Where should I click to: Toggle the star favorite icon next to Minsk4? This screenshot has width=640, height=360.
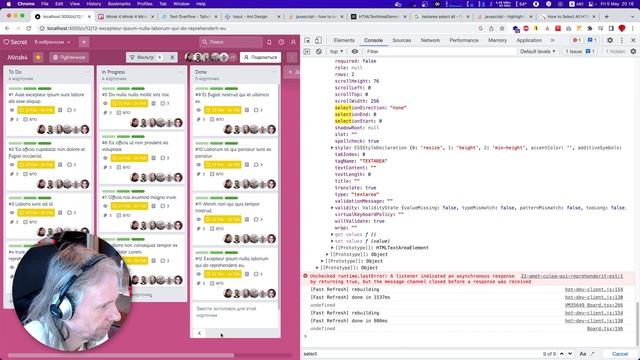(x=38, y=58)
